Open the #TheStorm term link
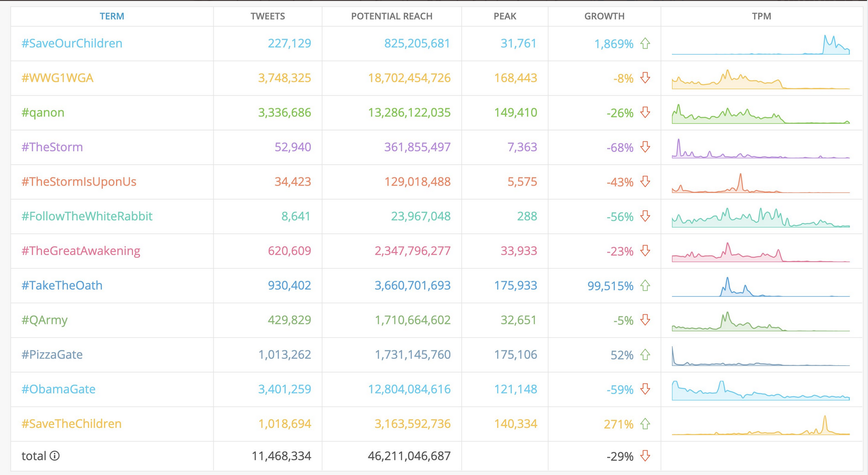This screenshot has height=475, width=868. tap(52, 147)
